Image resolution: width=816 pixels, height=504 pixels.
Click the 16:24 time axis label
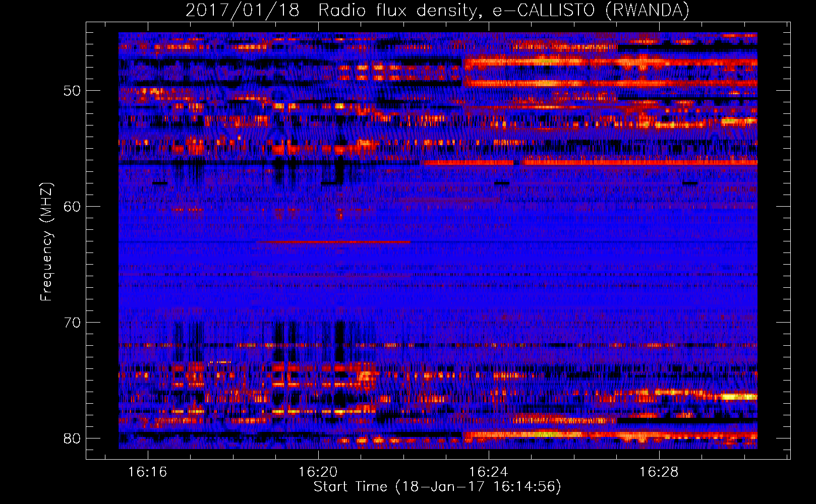(488, 472)
